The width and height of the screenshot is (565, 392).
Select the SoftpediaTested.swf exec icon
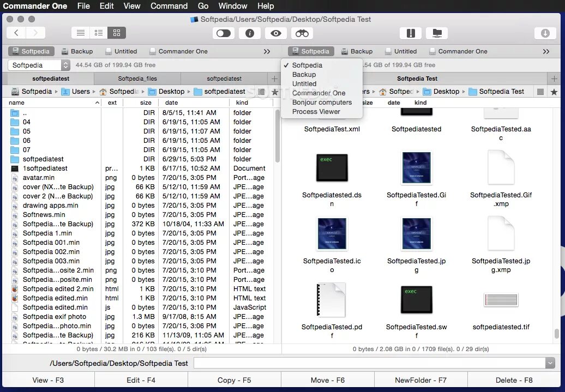coord(417,300)
